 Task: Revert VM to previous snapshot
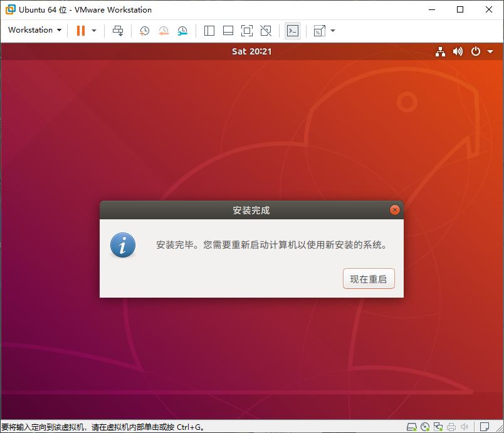pos(164,31)
